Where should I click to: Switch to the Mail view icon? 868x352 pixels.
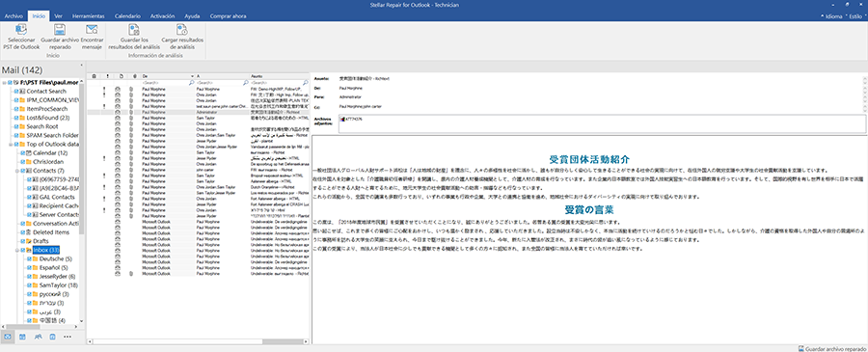coord(8,337)
